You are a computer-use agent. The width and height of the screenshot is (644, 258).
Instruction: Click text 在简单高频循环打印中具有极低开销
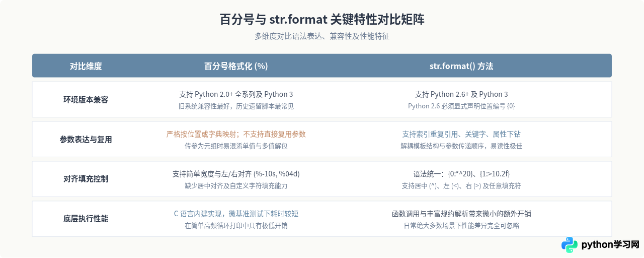click(236, 226)
